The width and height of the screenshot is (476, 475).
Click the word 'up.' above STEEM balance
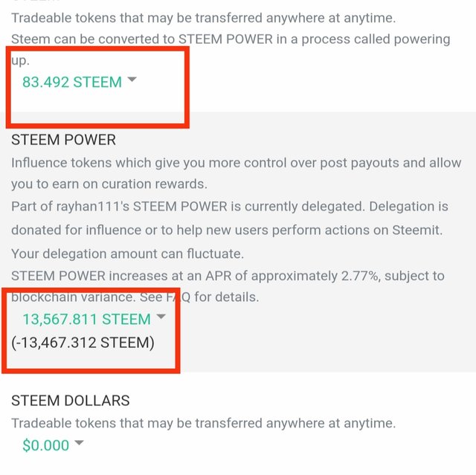(20, 61)
